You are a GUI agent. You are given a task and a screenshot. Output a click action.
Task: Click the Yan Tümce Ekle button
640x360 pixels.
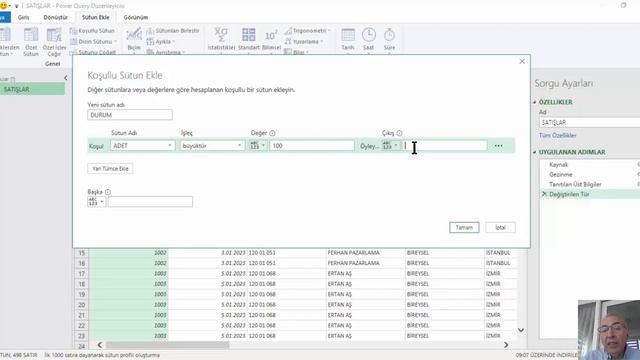(x=110, y=169)
